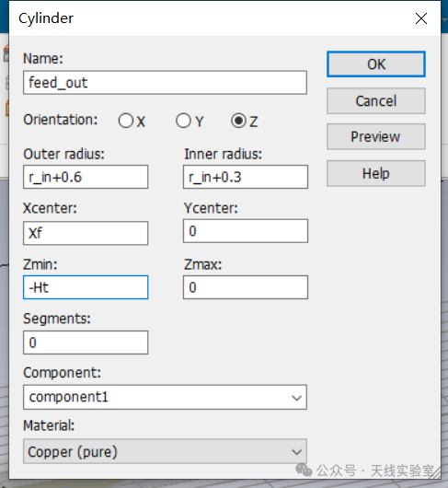
Task: Click the Segments input field
Action: click(86, 343)
